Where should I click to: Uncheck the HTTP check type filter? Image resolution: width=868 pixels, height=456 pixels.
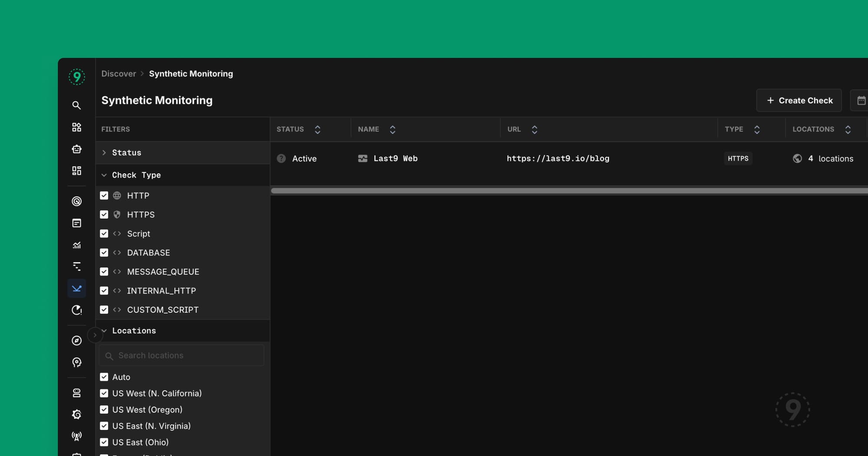tap(104, 195)
